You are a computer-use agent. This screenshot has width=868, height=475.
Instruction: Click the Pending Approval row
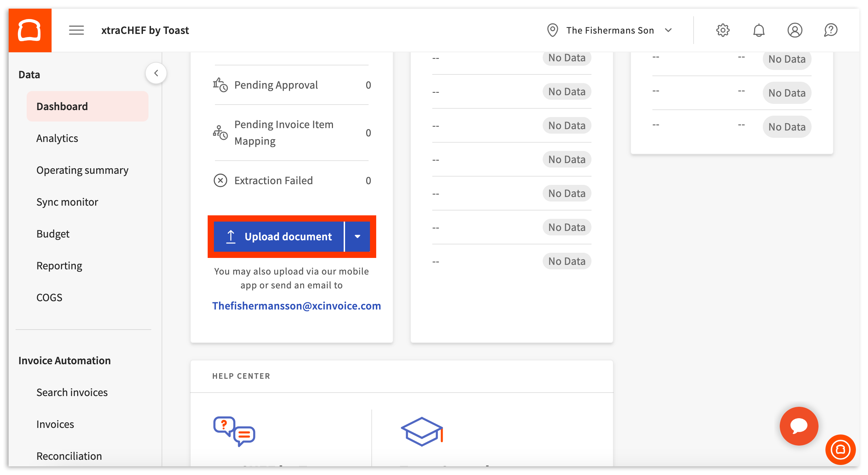pos(276,85)
